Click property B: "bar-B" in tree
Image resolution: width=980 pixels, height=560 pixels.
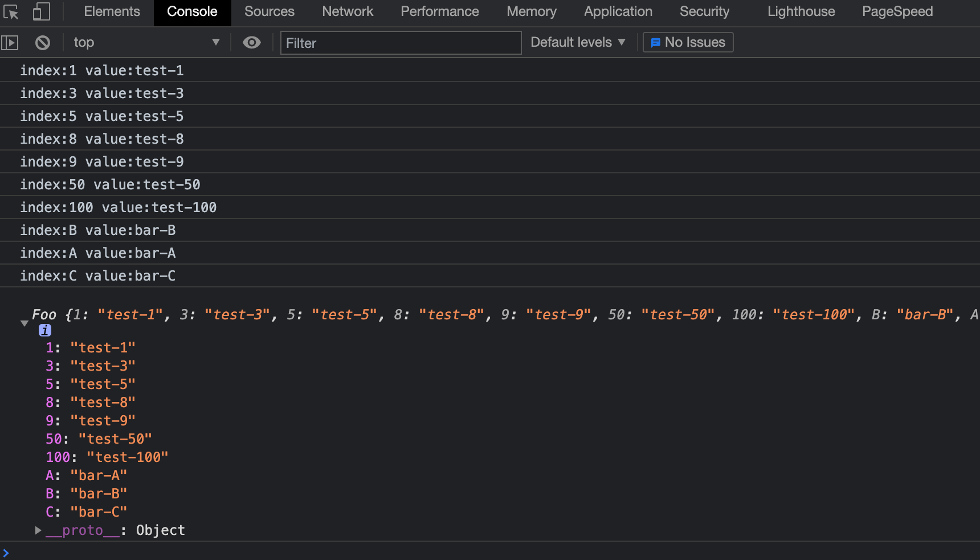click(87, 494)
